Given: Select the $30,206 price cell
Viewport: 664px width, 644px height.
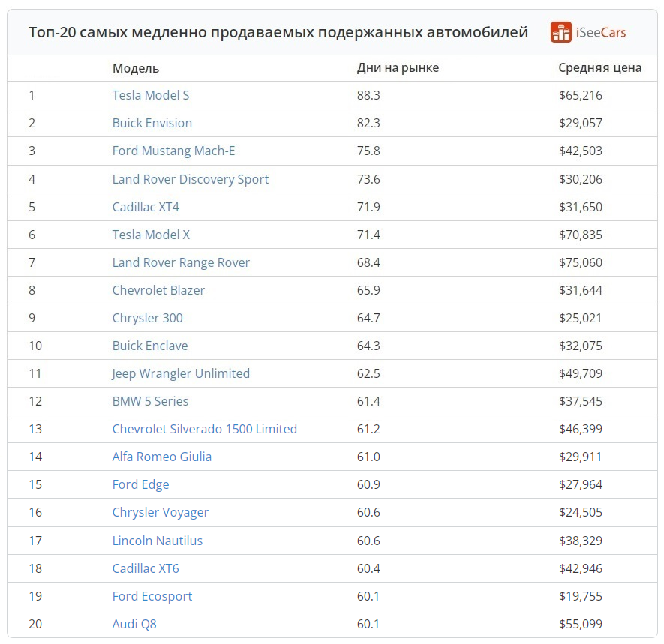Looking at the screenshot, I should (581, 179).
